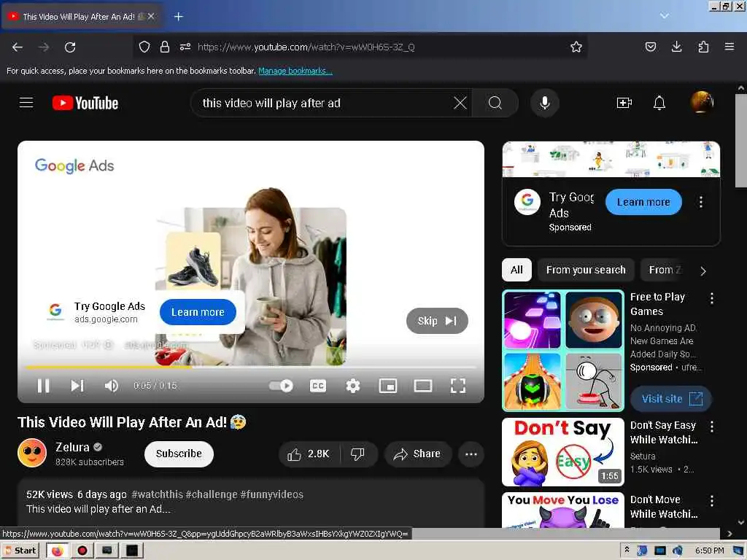Screen dimensions: 747x560
Task: Open options for Don't Move video
Action: point(712,501)
